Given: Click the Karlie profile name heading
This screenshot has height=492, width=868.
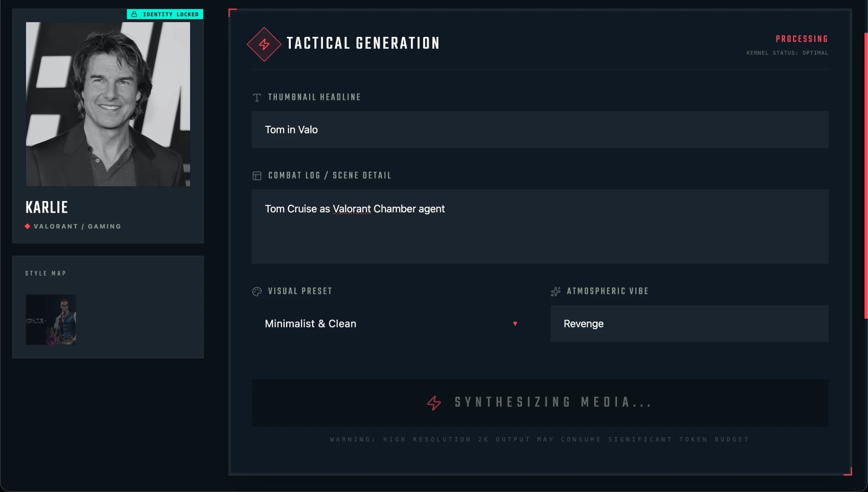Looking at the screenshot, I should click(47, 208).
